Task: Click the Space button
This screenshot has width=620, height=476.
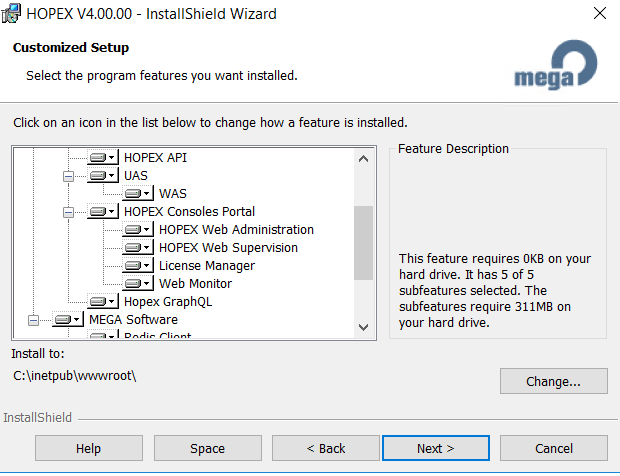Action: pyautogui.click(x=207, y=449)
